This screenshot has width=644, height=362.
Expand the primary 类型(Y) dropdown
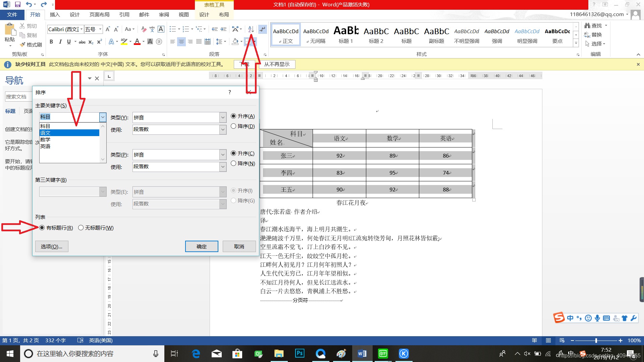click(223, 118)
